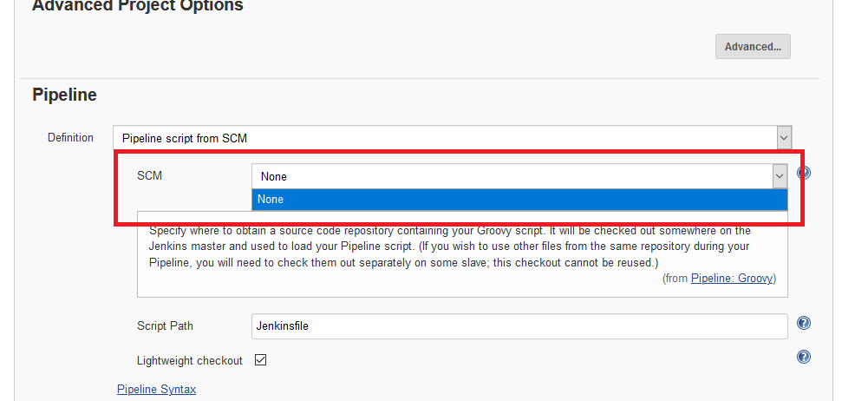Click the Advanced Project Options heading
The height and width of the screenshot is (401, 868).
[x=137, y=7]
